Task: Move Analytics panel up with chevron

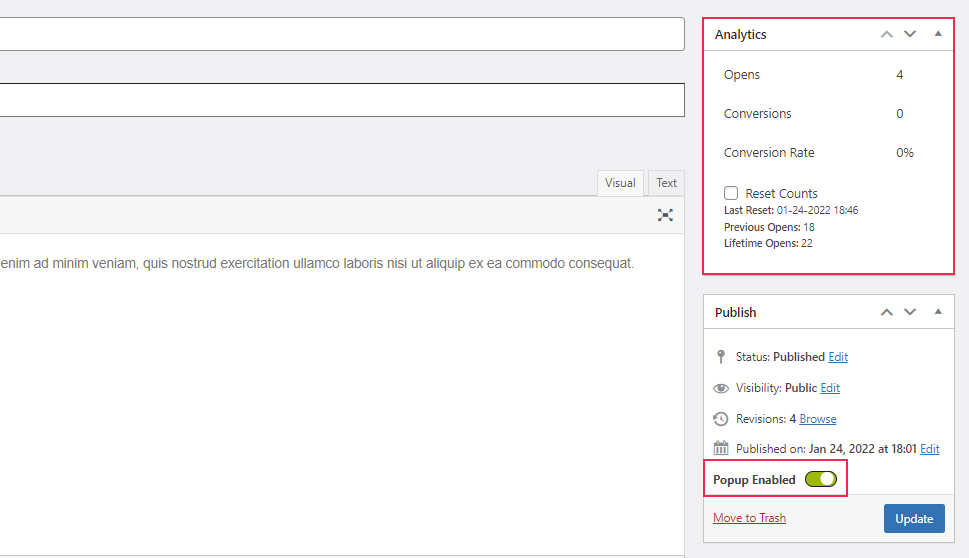Action: (x=886, y=35)
